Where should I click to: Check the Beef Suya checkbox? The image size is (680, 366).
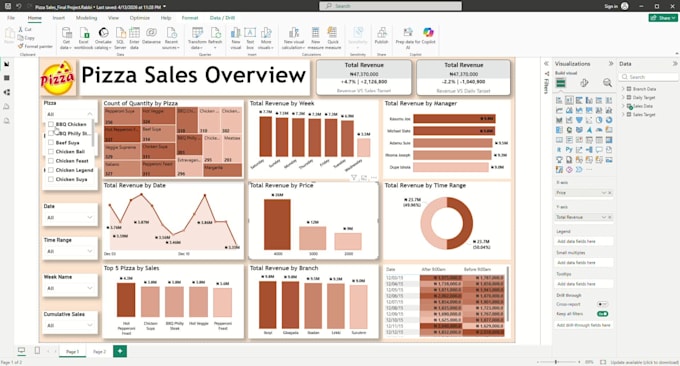tap(51, 142)
